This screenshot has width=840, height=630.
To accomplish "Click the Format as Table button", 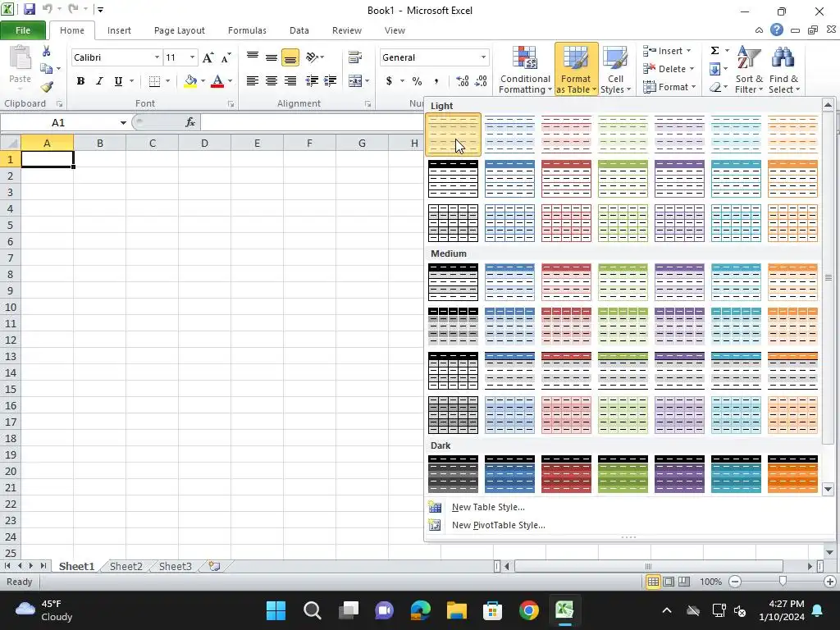I will click(x=576, y=70).
